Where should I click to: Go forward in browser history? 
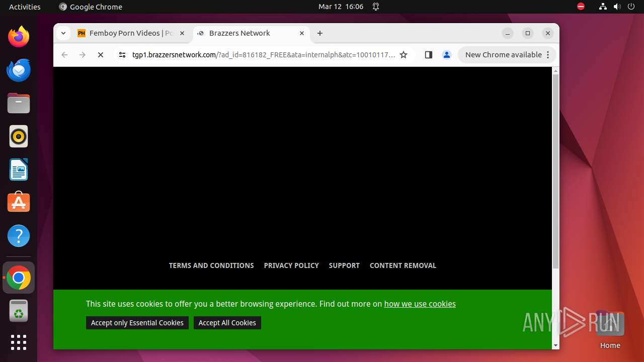pos(83,55)
